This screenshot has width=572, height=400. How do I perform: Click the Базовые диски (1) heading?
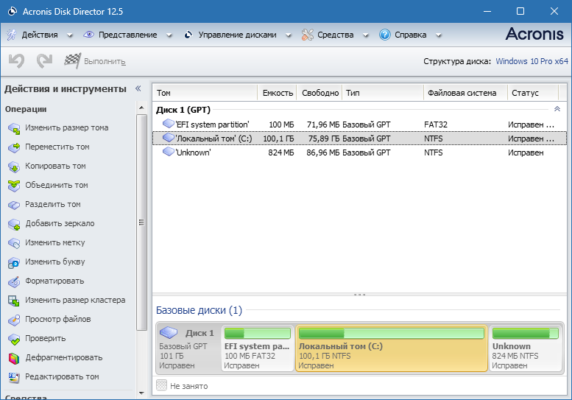pos(199,310)
